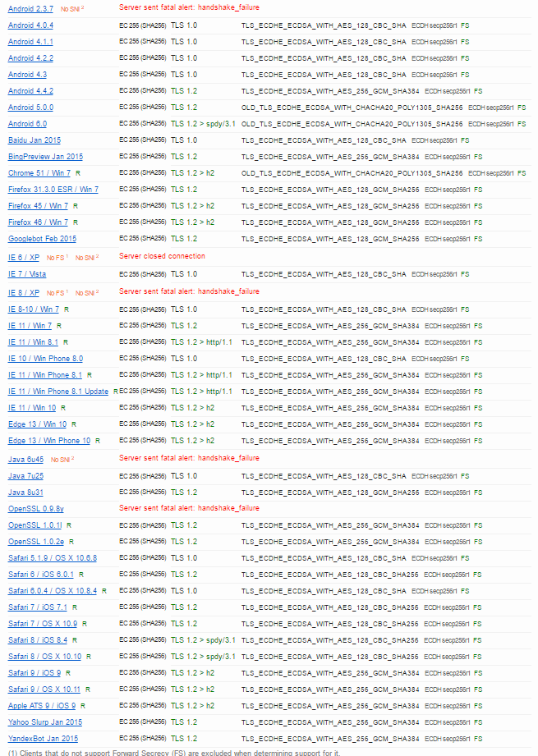The image size is (538, 756).
Task: Click handshake_failure alert in OpenSSL 0.9.8y row
Action: tap(189, 508)
